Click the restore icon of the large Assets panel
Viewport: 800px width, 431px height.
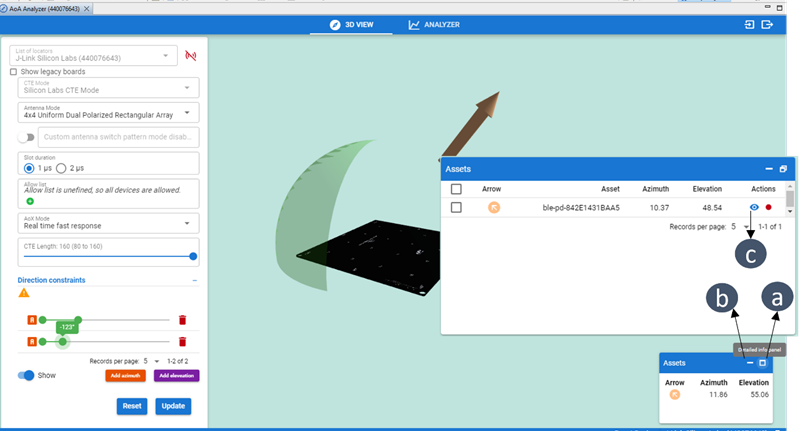pyautogui.click(x=783, y=169)
